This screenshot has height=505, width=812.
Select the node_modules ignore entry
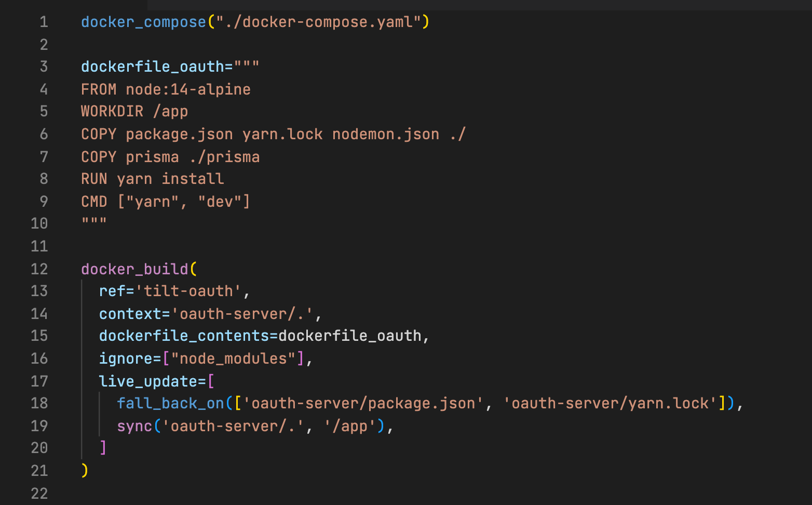(234, 358)
